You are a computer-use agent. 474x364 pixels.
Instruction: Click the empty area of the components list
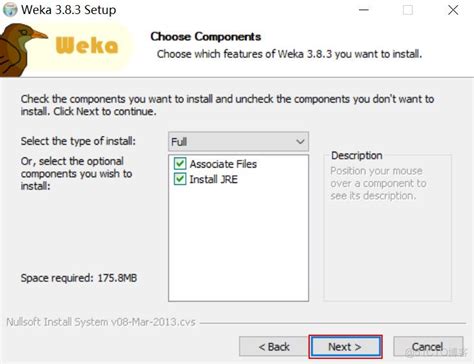coord(238,243)
